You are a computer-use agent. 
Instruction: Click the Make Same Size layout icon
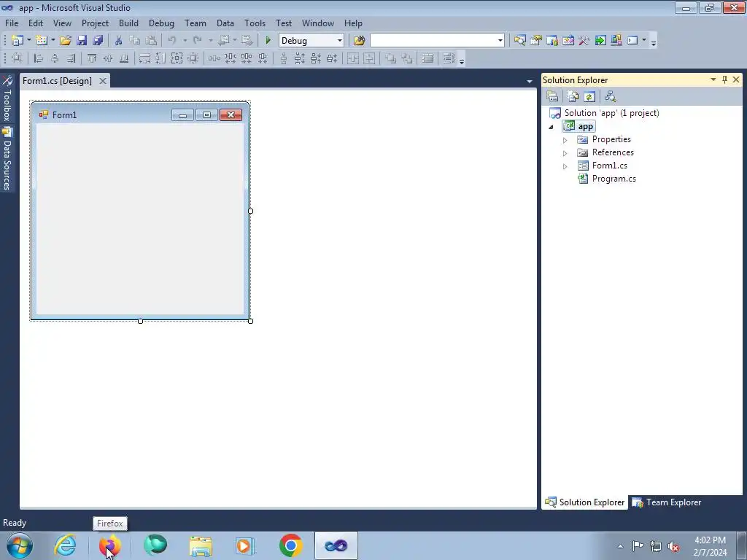(x=177, y=58)
